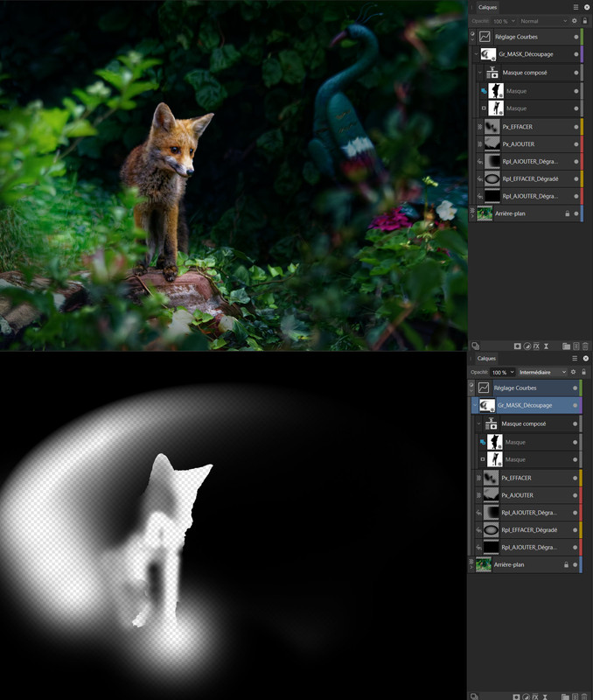Toggle Px_EFFACER visibility in lower panel
The width and height of the screenshot is (593, 700).
[x=576, y=478]
